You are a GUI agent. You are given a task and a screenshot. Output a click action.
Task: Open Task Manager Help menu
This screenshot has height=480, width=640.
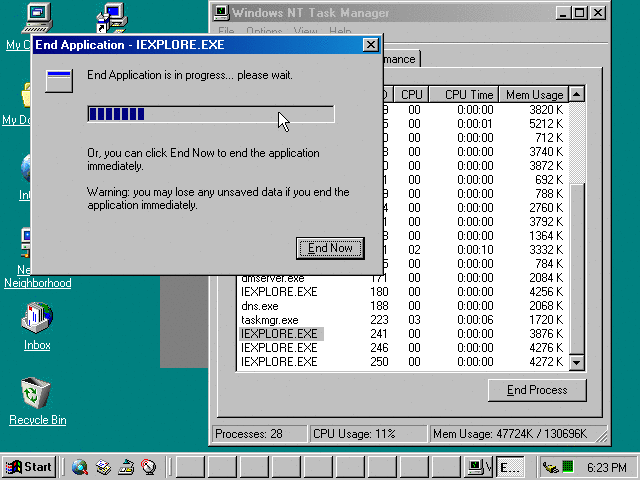[x=340, y=31]
